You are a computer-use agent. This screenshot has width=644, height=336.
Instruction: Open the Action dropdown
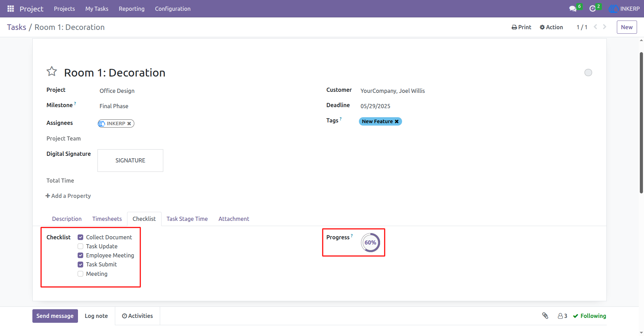(551, 27)
